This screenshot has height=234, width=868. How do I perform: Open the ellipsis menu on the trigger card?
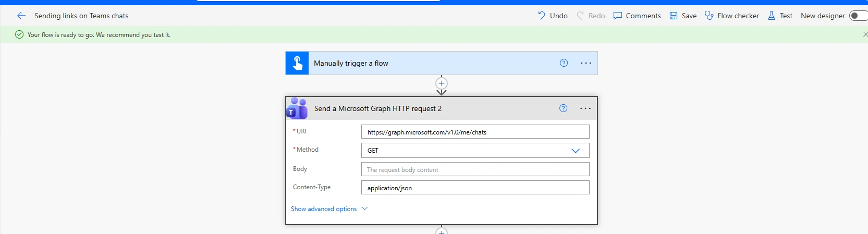click(x=586, y=63)
